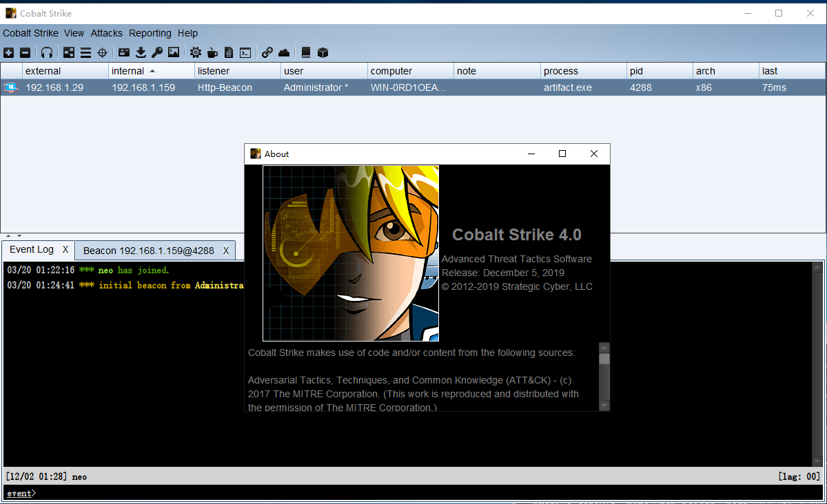The image size is (827, 504).
Task: Open the Help menu
Action: tap(187, 33)
